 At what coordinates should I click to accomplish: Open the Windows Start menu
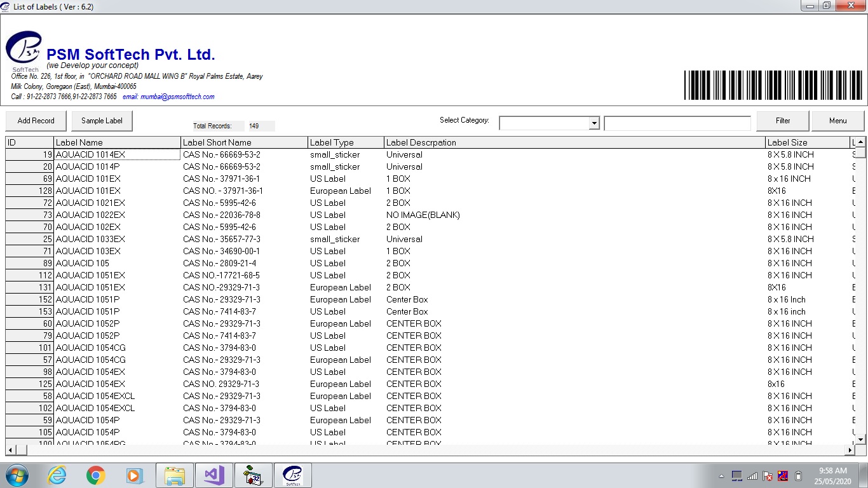pyautogui.click(x=17, y=475)
